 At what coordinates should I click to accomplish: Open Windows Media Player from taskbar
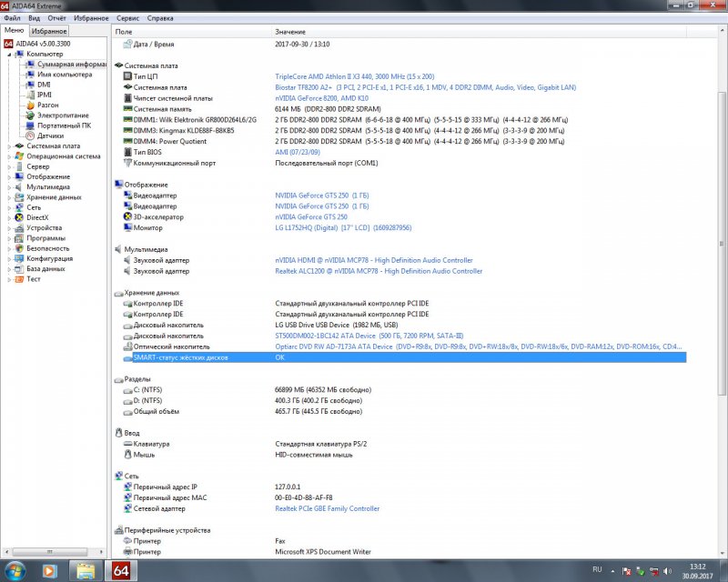click(x=50, y=571)
